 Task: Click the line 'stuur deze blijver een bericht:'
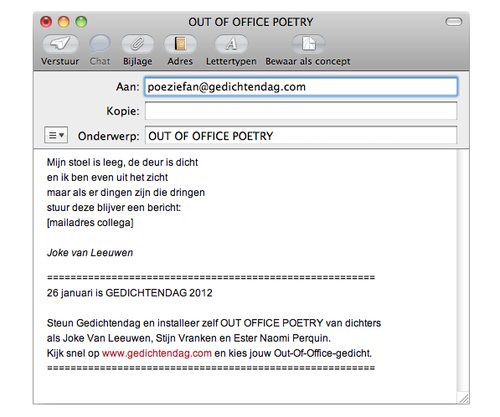pos(114,208)
